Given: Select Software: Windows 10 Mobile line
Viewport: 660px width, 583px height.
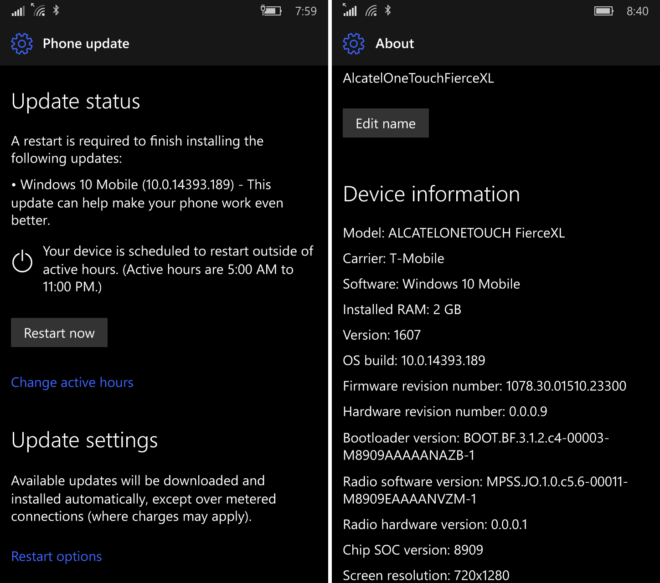Looking at the screenshot, I should point(431,284).
